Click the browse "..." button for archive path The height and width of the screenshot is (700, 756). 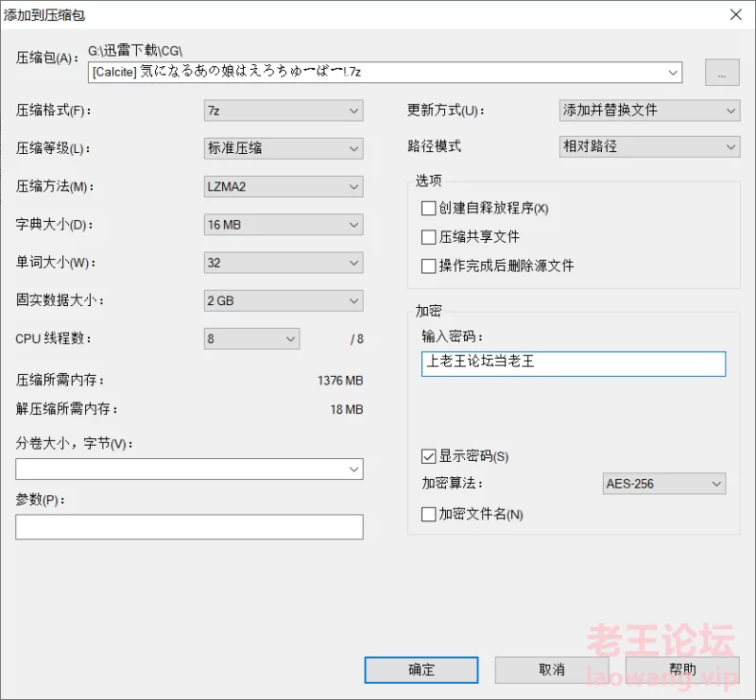[721, 73]
